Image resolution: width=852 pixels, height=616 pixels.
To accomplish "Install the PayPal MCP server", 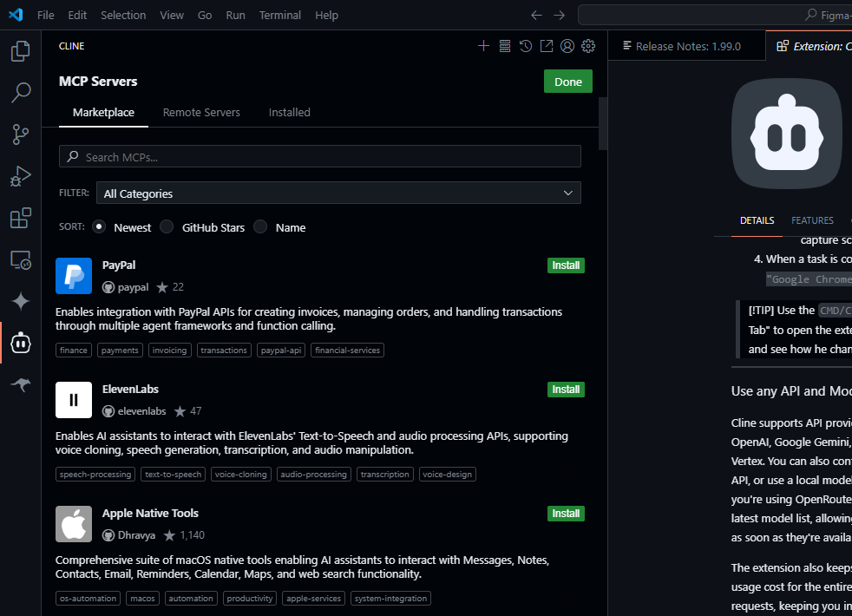I will (566, 265).
